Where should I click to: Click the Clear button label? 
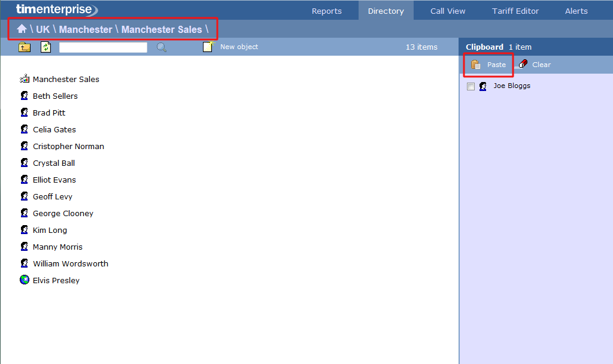(x=541, y=65)
